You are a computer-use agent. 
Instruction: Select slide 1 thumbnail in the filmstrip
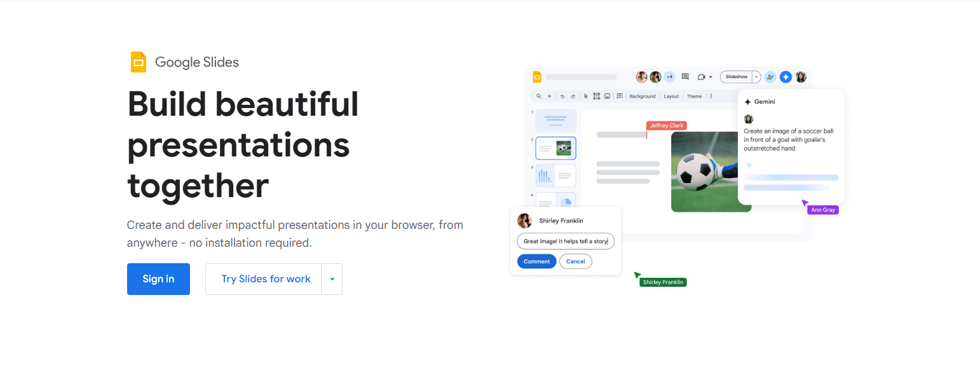556,121
